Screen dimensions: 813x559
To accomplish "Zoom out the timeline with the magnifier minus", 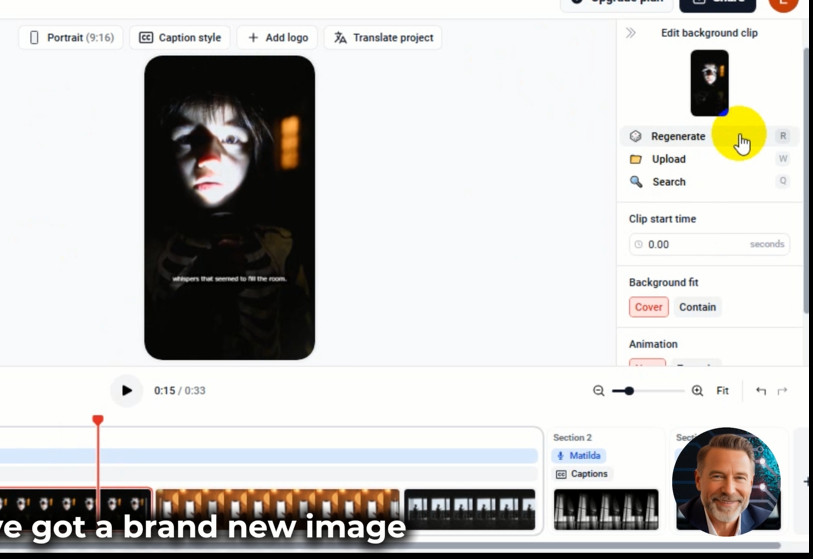I will pyautogui.click(x=599, y=391).
